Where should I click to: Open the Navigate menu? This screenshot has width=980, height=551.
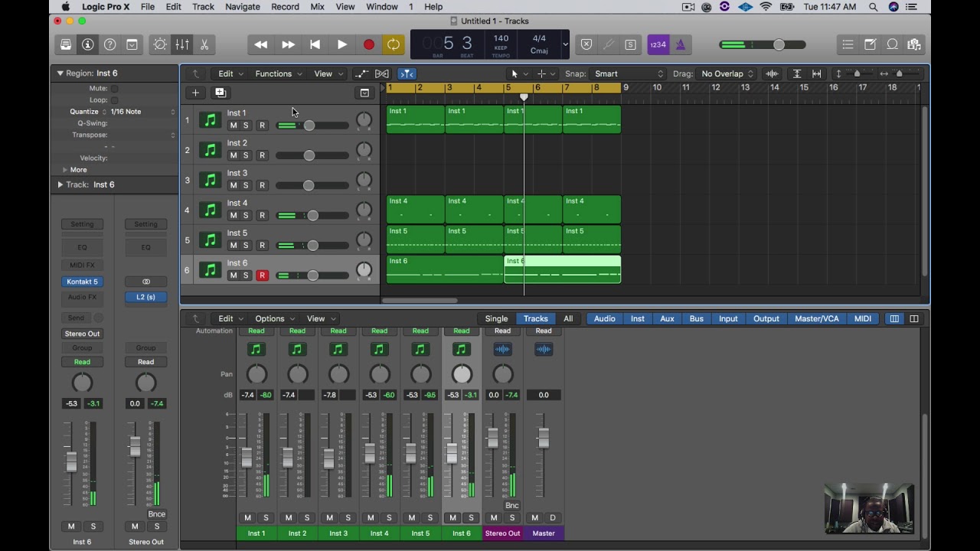tap(243, 7)
